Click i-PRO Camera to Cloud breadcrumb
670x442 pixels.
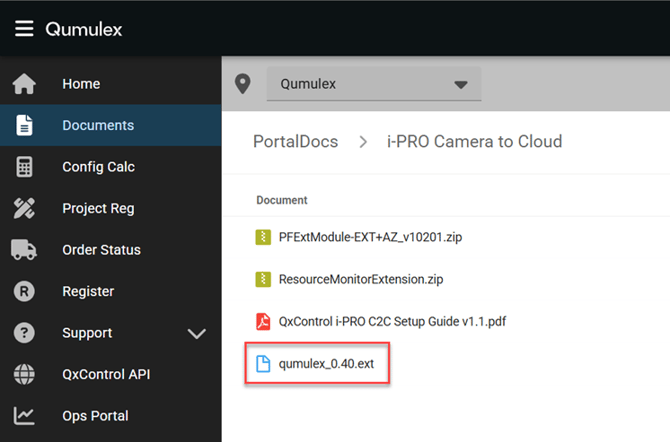pos(474,142)
